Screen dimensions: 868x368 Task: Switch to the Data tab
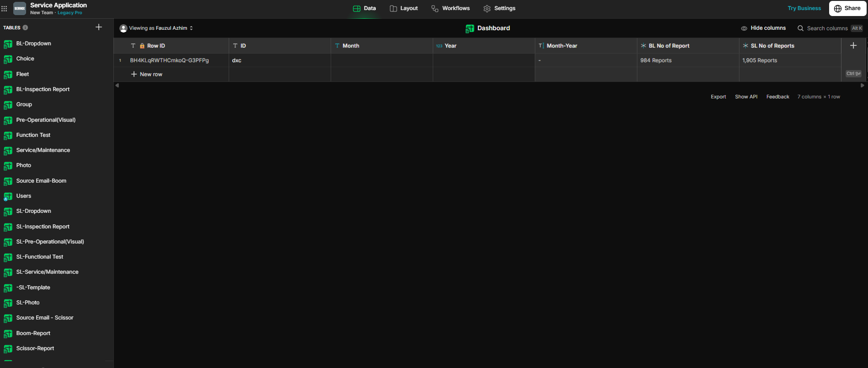[x=364, y=9]
